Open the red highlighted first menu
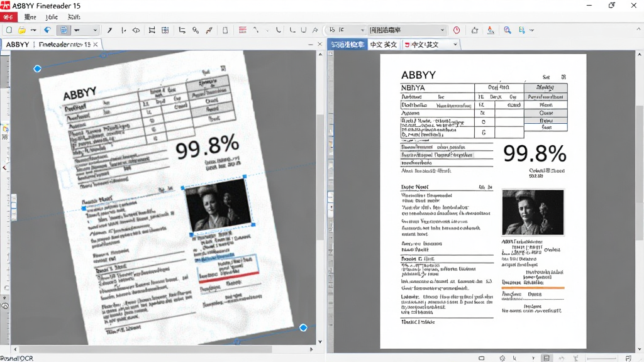Viewport: 644px width, 362px height. click(8, 17)
